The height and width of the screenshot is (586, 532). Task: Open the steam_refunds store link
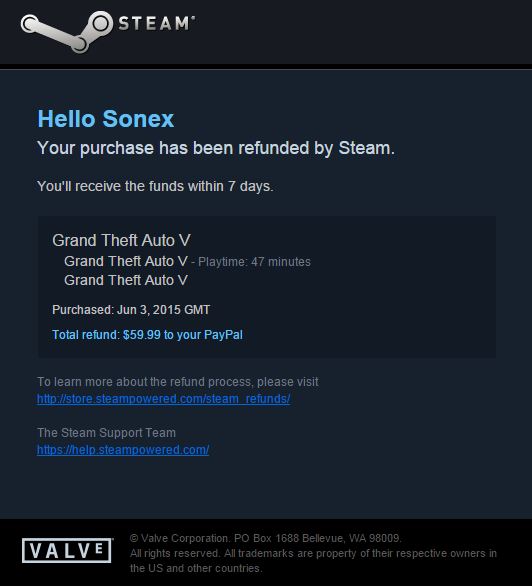164,399
